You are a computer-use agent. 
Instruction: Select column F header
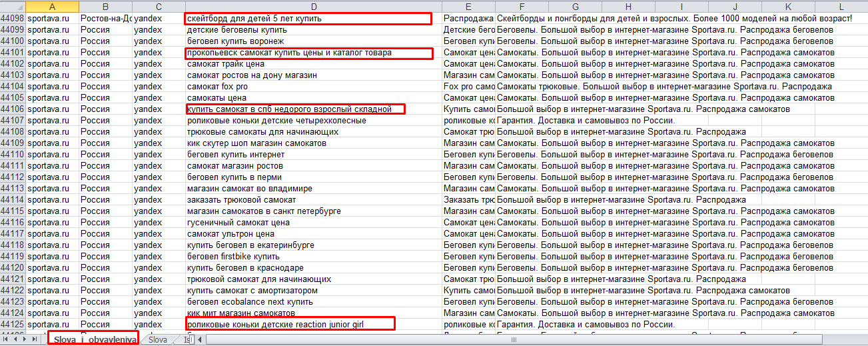click(x=522, y=7)
